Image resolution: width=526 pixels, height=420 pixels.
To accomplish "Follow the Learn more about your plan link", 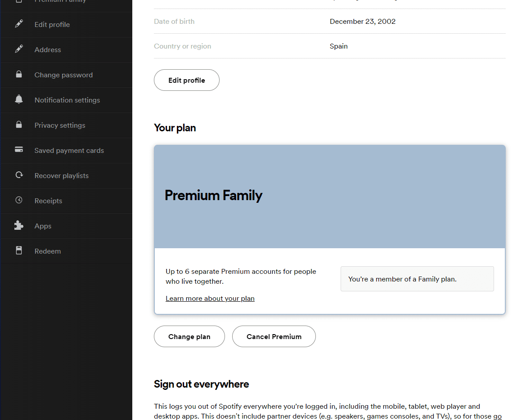I will (210, 299).
